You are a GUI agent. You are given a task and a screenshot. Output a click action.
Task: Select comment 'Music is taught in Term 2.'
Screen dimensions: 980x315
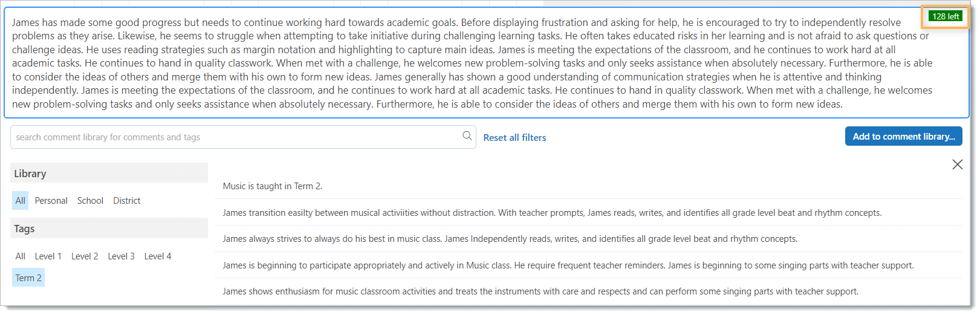[x=273, y=186]
